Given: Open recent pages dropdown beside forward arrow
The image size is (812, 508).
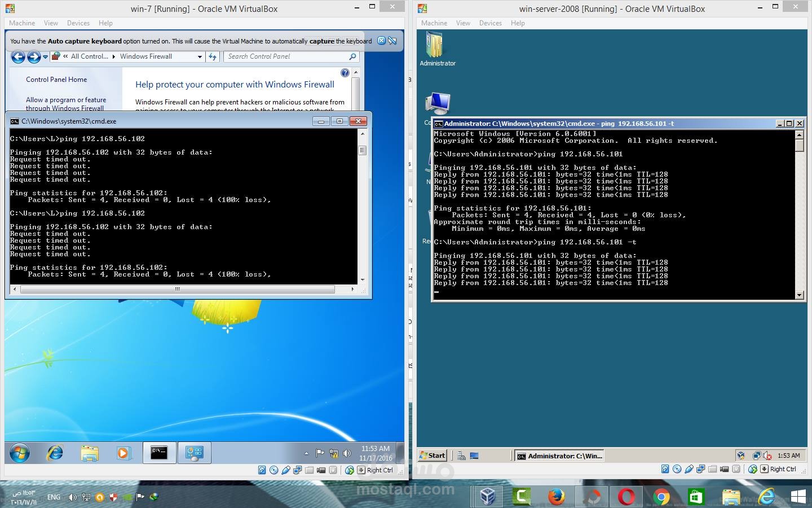Looking at the screenshot, I should point(45,56).
